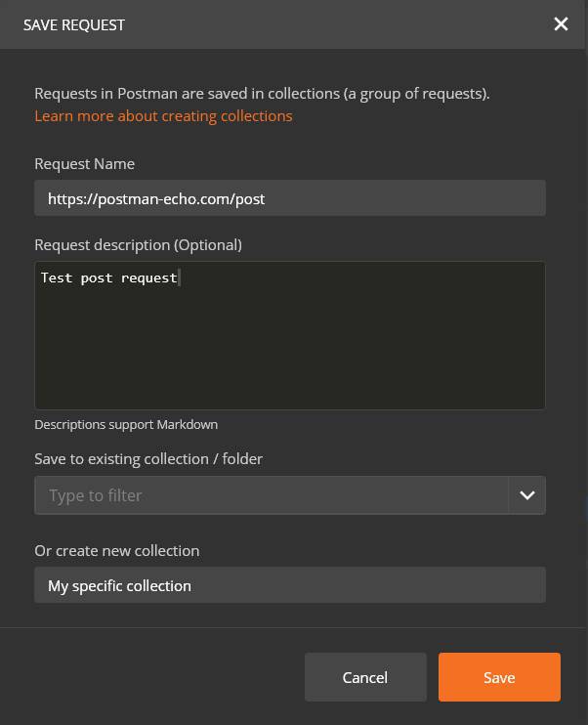Focus the 'Type to filter' collection field
Screen dimensions: 588x725
271,495
